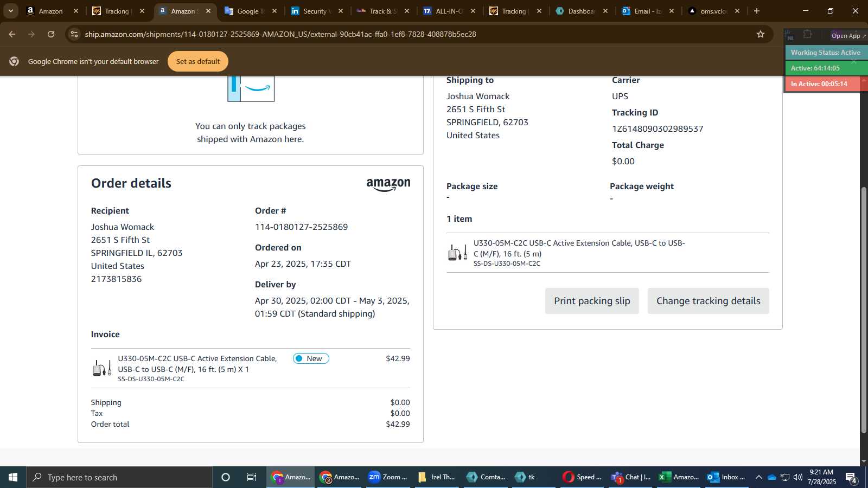Image resolution: width=868 pixels, height=488 pixels.
Task: Click the Active timer bar
Action: coord(826,68)
